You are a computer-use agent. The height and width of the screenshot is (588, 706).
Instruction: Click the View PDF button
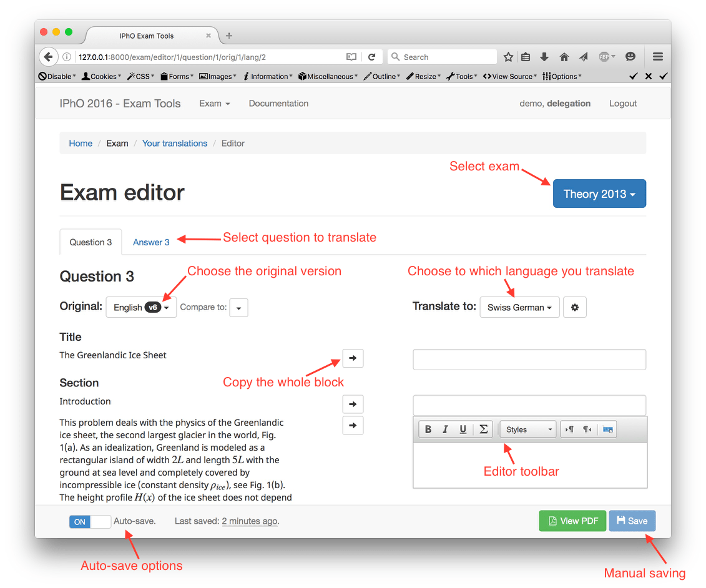572,521
